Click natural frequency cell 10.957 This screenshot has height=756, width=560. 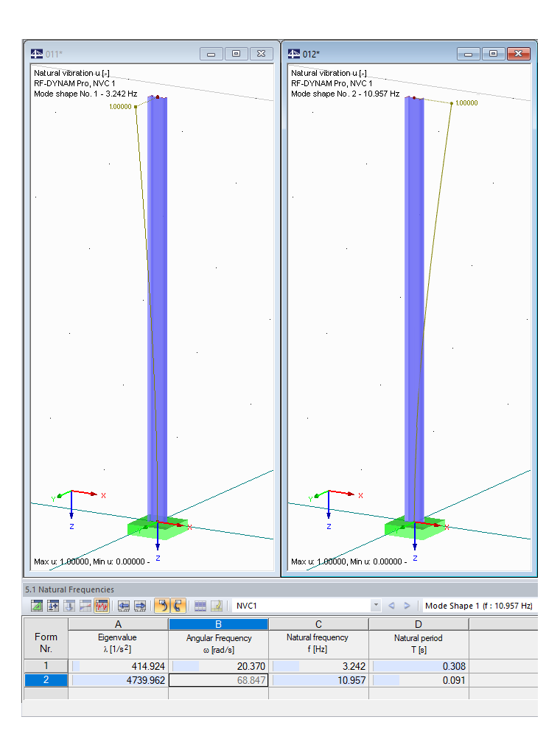click(x=318, y=680)
